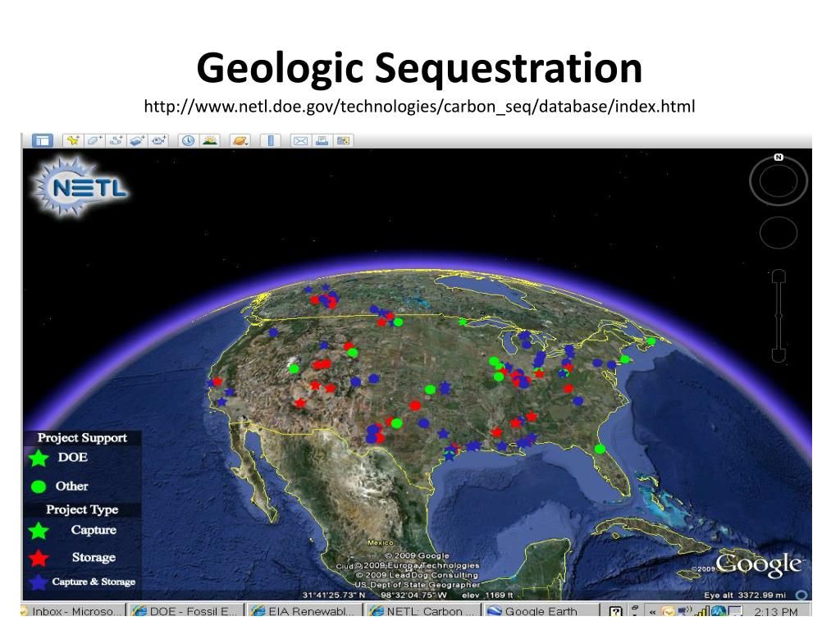The width and height of the screenshot is (840, 630).
Task: Show historical imagery with the clock icon
Action: tap(188, 140)
